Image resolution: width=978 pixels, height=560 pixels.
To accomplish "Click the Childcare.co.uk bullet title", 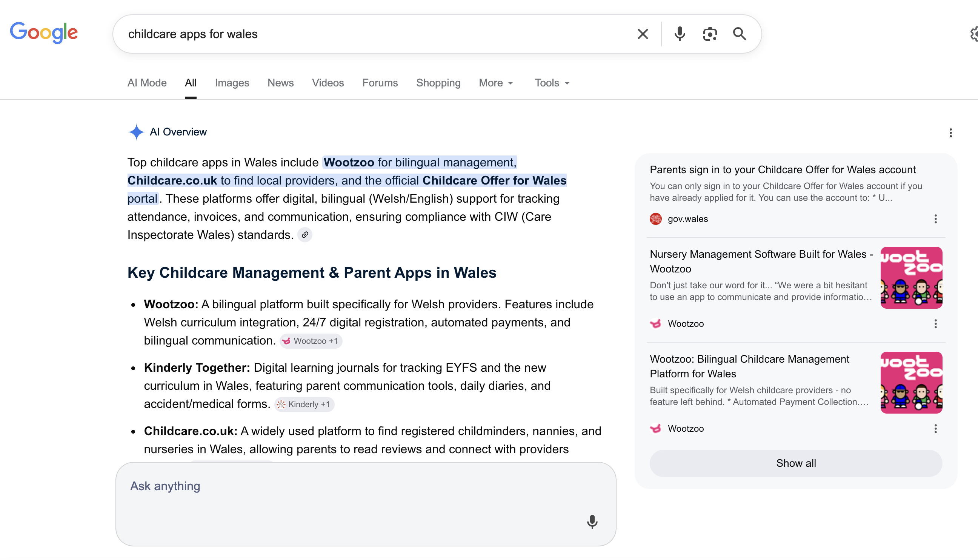I will (191, 431).
